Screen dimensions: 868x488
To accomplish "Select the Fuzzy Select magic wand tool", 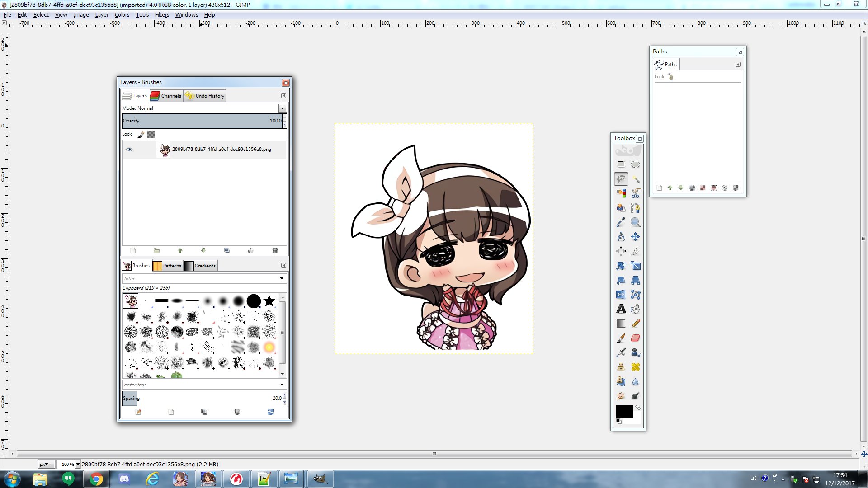I will [x=635, y=179].
